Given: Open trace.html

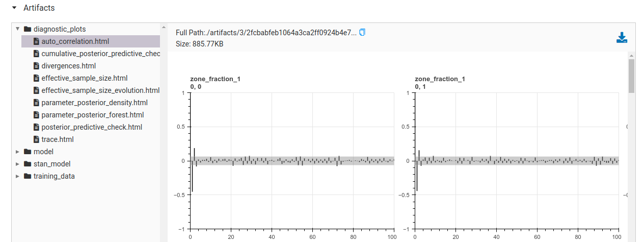Looking at the screenshot, I should [58, 139].
